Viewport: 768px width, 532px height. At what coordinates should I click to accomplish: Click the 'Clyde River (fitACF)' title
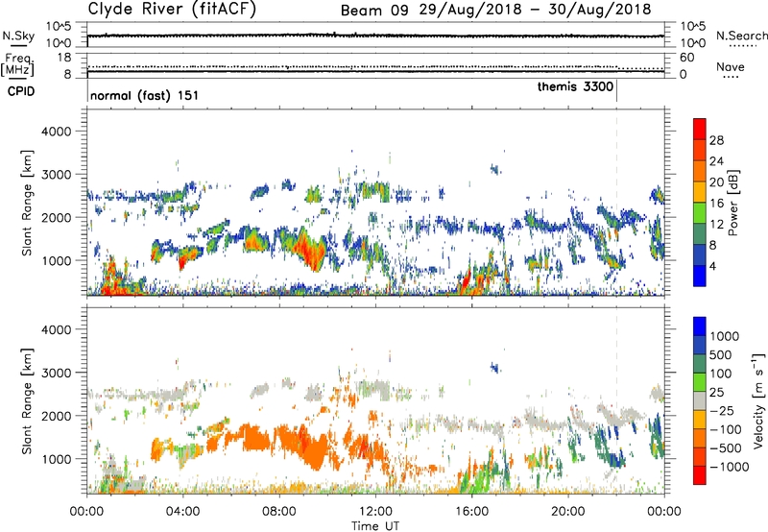[x=172, y=9]
